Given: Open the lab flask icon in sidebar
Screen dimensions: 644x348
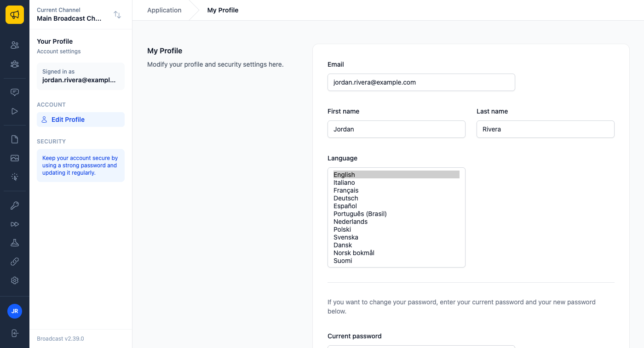Looking at the screenshot, I should point(15,243).
